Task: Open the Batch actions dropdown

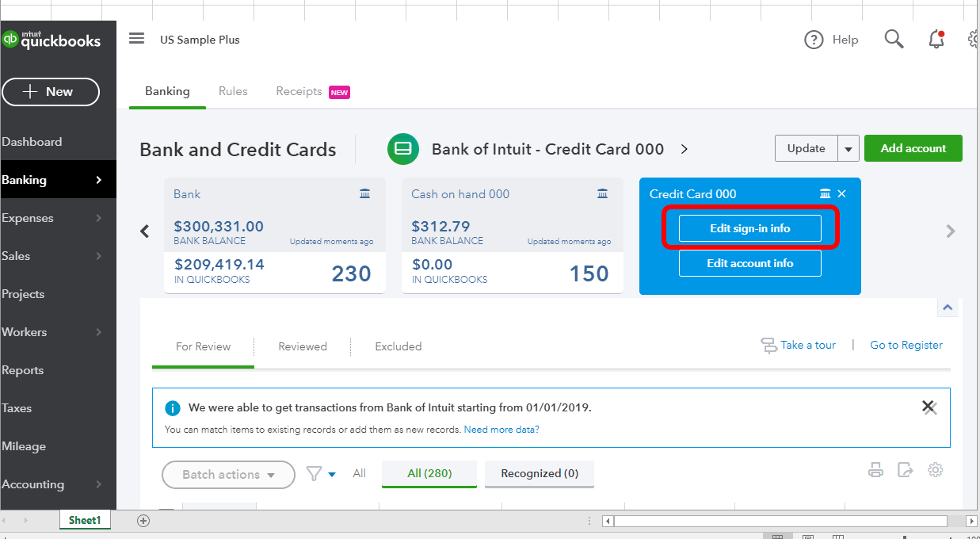Action: click(228, 474)
